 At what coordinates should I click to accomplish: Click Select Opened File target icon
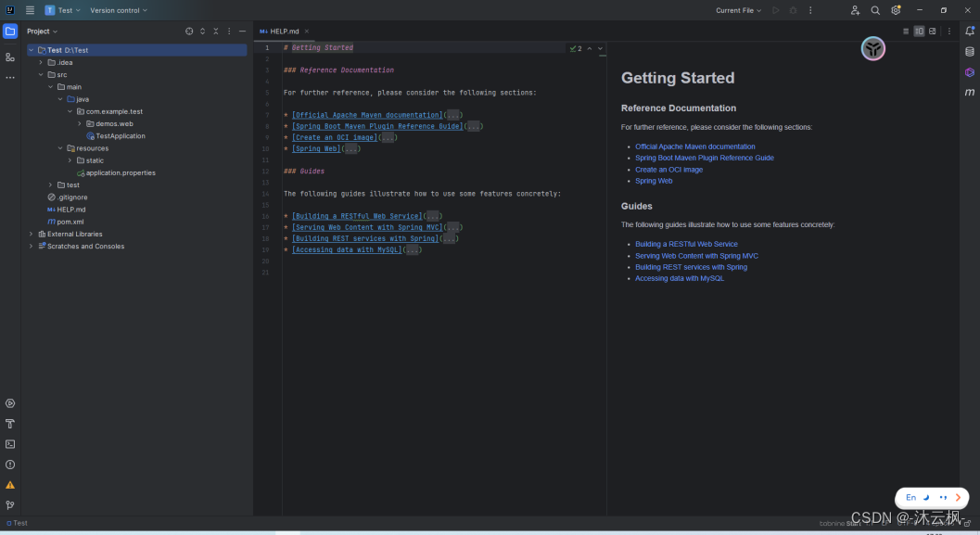pos(189,32)
